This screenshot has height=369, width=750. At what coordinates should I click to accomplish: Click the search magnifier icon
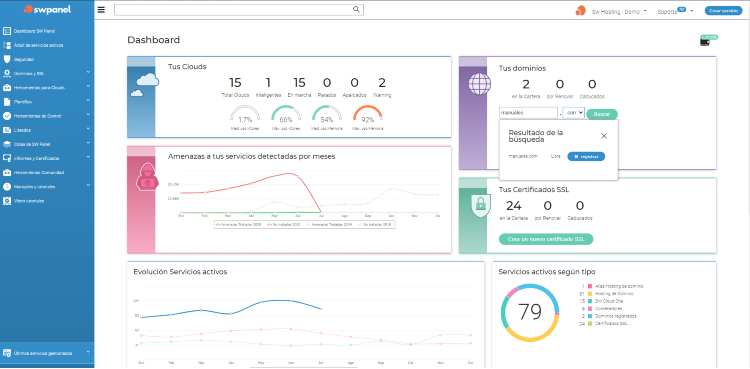356,9
